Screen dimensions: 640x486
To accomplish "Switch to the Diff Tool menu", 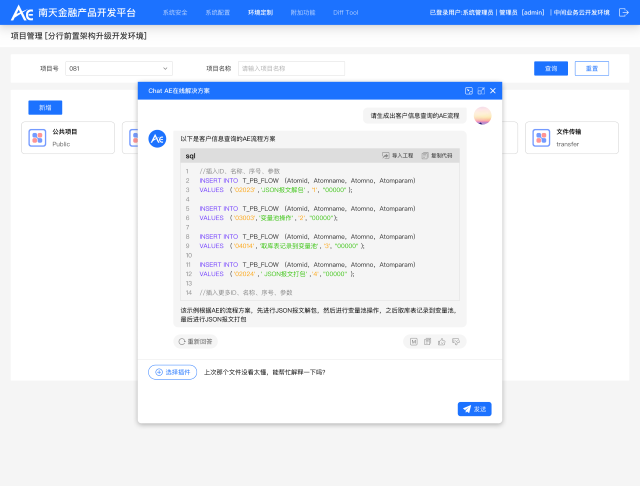I will point(345,12).
